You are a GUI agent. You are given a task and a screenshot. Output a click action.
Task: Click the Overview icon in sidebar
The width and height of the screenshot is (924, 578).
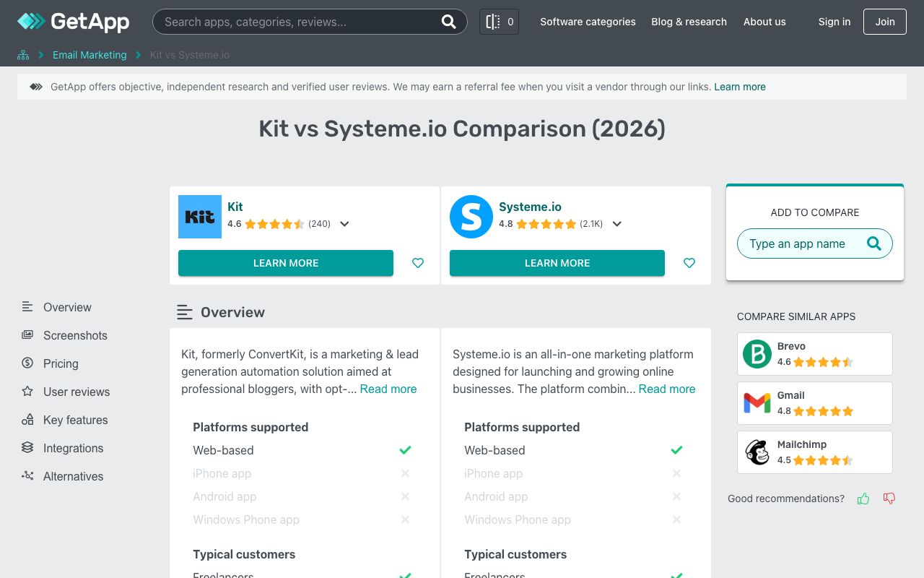[27, 307]
